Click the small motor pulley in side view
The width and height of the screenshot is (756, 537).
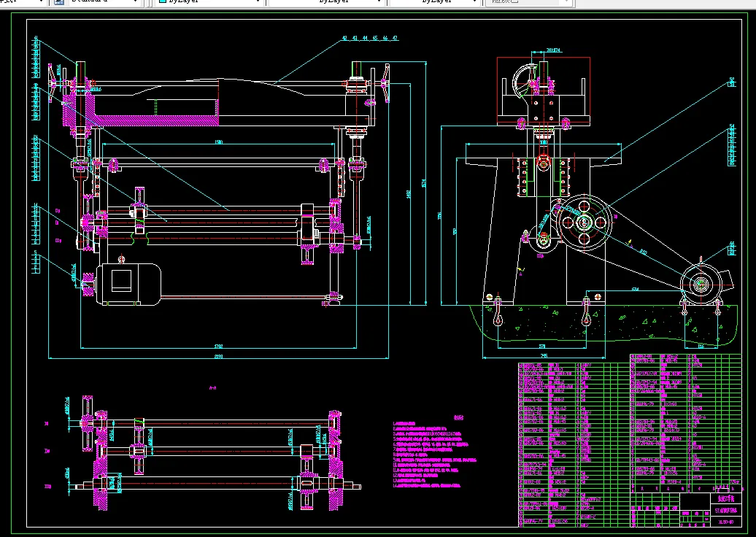[x=700, y=285]
